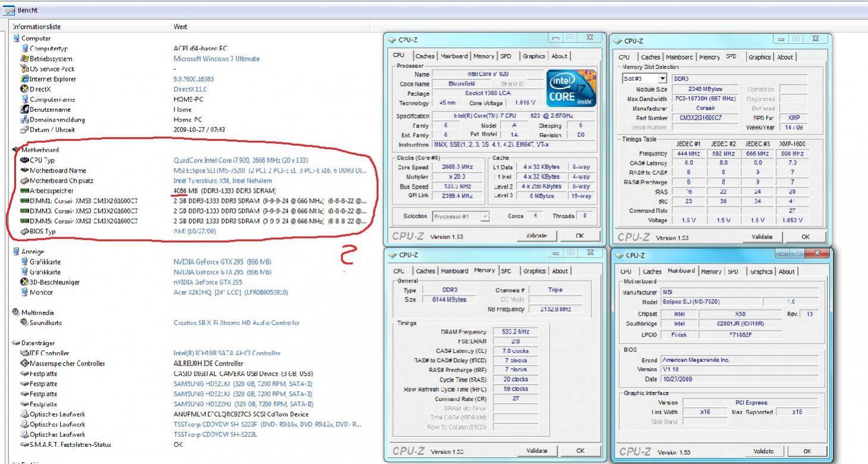Click the BIOS Date 10/27/2009 field
The image size is (868, 464).
click(740, 379)
